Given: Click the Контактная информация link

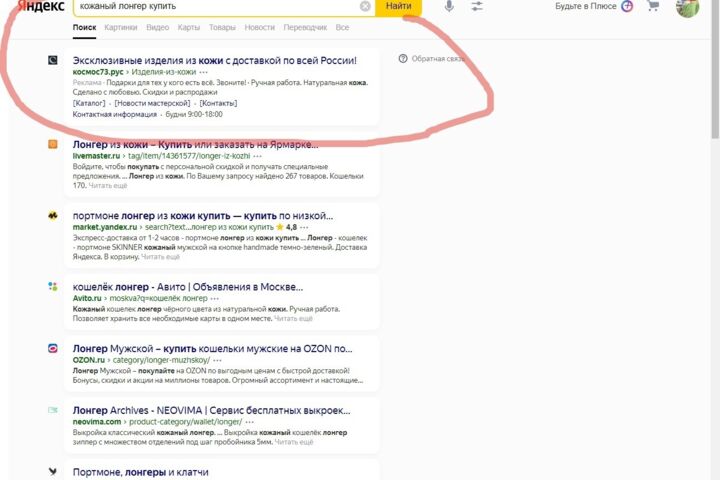Looking at the screenshot, I should (x=114, y=114).
